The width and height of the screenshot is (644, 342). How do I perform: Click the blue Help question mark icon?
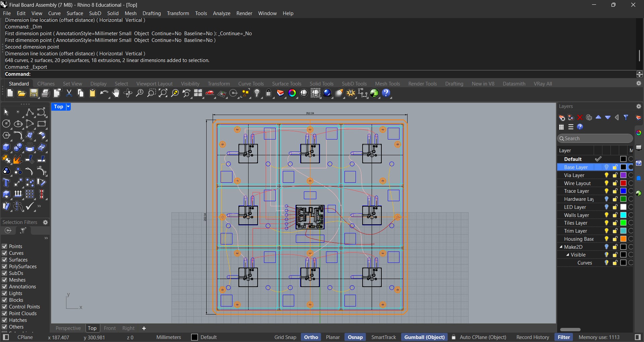point(386,93)
